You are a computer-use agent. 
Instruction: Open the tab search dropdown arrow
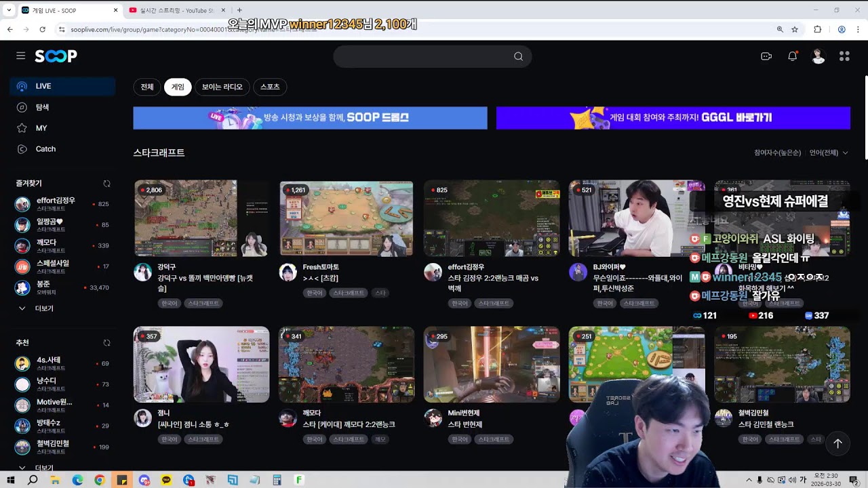(8, 10)
